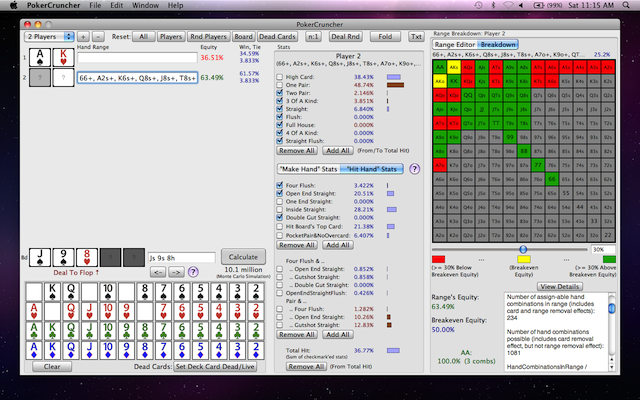Select the Ace of diamonds deck card

tap(34, 350)
